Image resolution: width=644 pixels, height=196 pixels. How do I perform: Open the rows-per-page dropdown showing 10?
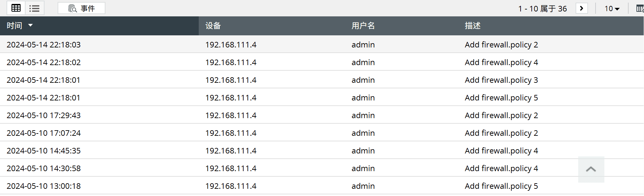tap(612, 9)
